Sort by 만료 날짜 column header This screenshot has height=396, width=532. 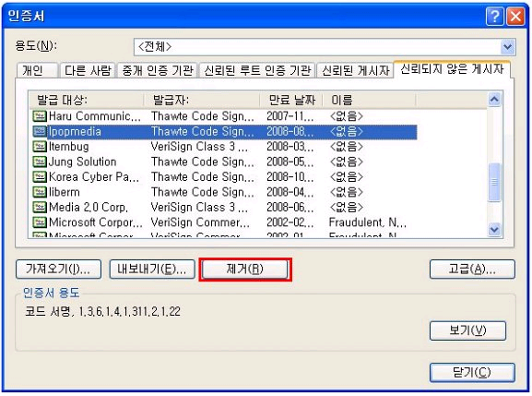coord(291,100)
